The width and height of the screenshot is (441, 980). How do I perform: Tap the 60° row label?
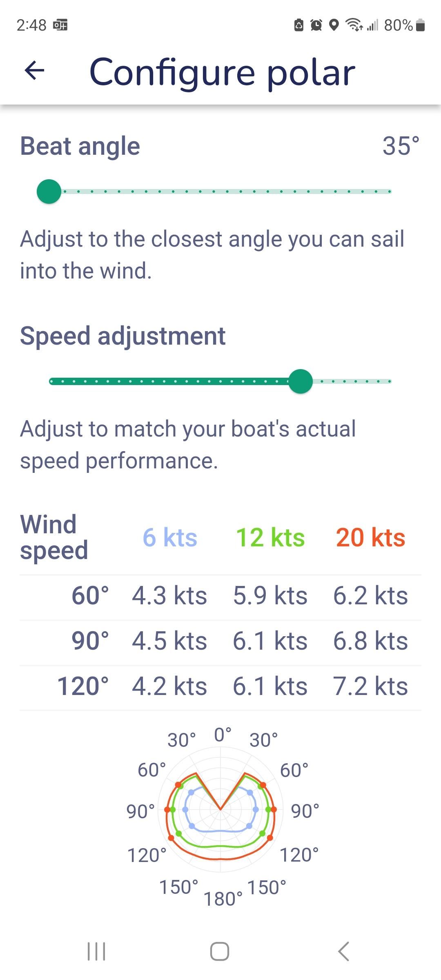[x=90, y=596]
